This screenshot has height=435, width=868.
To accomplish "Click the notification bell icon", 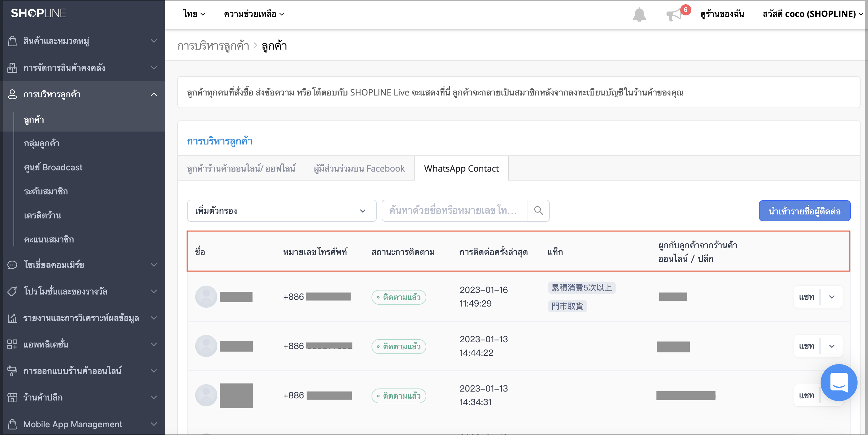I will pyautogui.click(x=639, y=14).
